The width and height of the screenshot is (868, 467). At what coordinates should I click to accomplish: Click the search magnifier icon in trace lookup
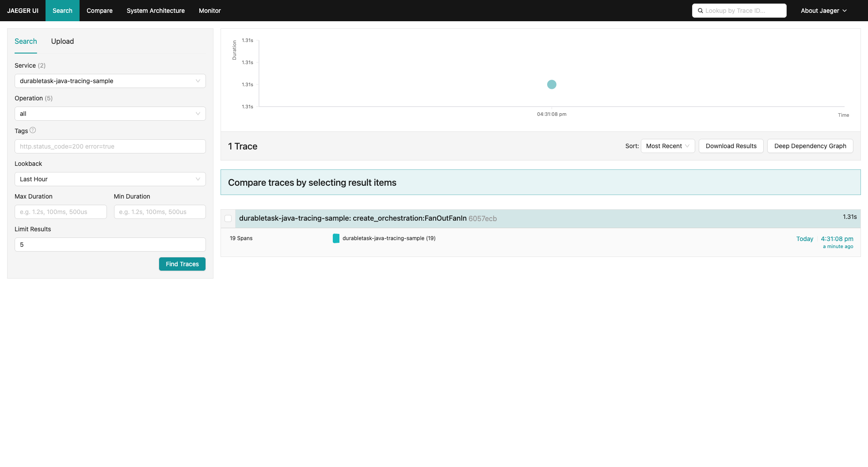point(700,11)
